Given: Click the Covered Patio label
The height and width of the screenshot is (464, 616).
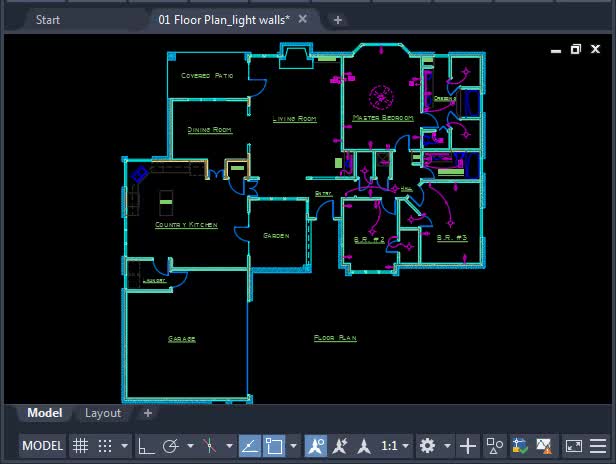Looking at the screenshot, I should point(207,75).
